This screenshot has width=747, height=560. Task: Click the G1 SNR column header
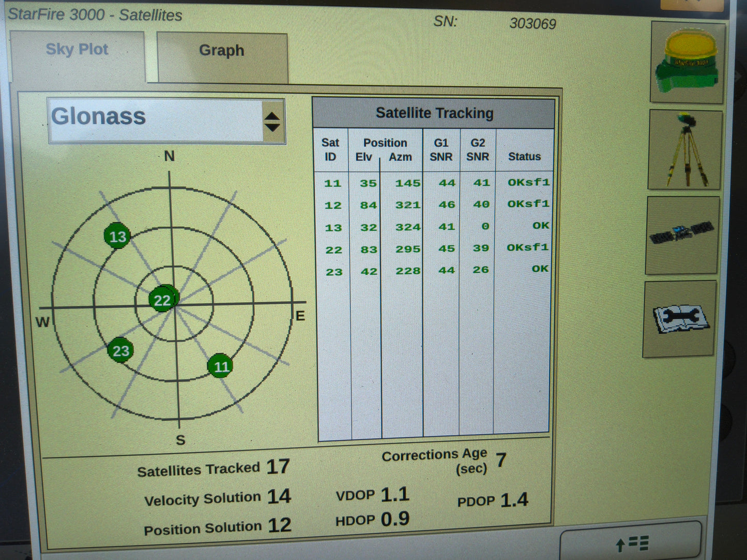click(441, 150)
